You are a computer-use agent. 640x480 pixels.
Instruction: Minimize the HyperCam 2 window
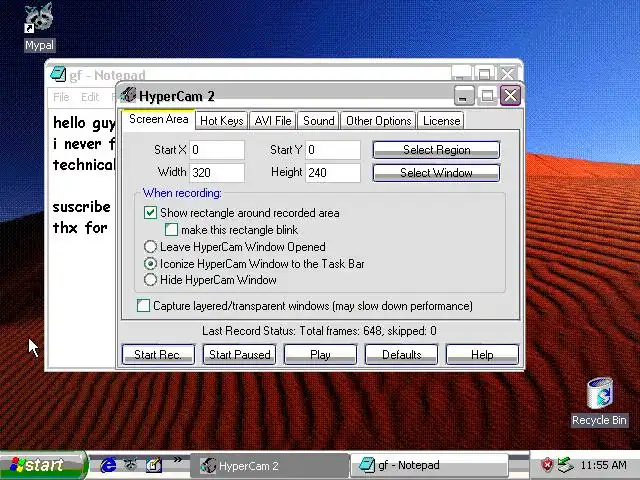pos(464,96)
